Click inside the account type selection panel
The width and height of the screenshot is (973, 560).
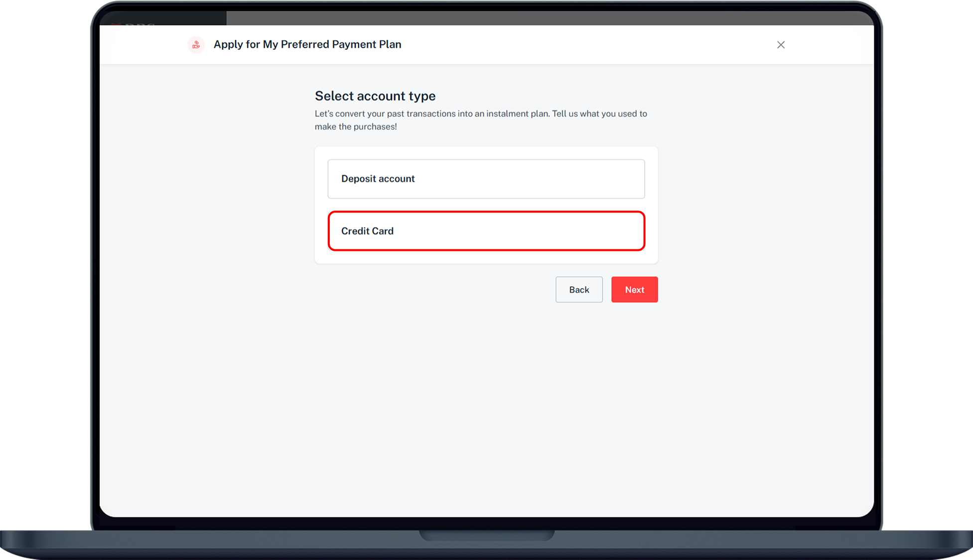pyautogui.click(x=486, y=205)
